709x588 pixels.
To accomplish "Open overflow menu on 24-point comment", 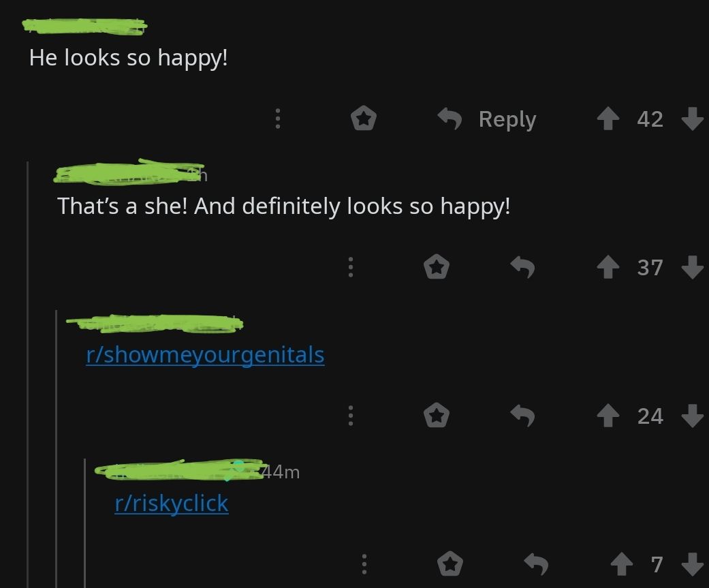I will pos(351,415).
